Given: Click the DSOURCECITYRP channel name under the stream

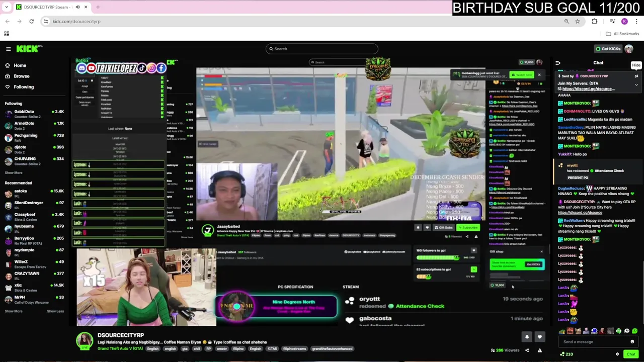Looking at the screenshot, I should coord(121,335).
